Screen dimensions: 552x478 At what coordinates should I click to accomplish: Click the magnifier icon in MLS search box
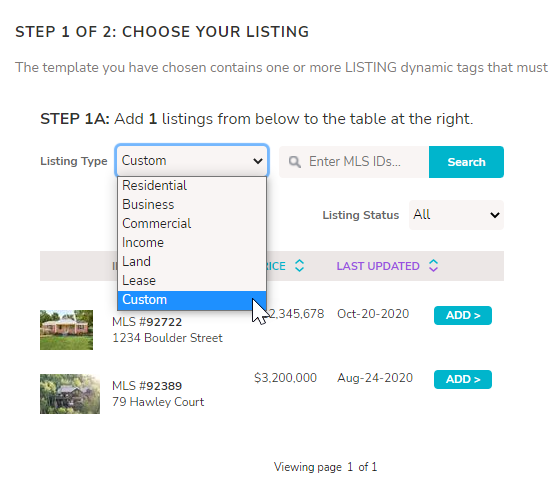[294, 162]
